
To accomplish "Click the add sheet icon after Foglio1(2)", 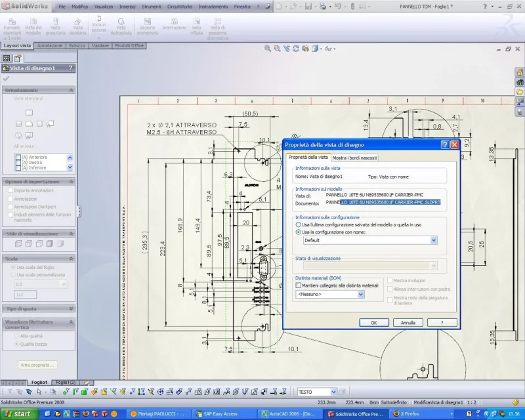I will pos(87,382).
